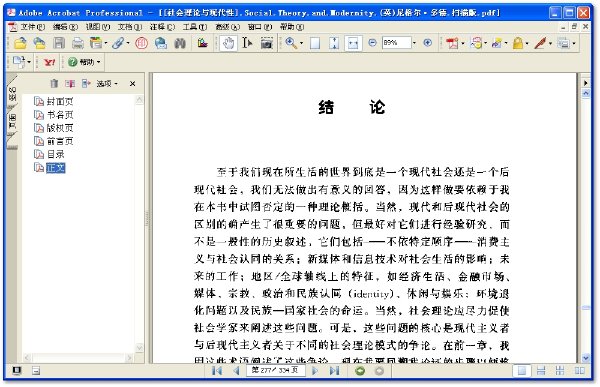
Task: Click the Comment & Markup review icon
Action: pyautogui.click(x=476, y=43)
